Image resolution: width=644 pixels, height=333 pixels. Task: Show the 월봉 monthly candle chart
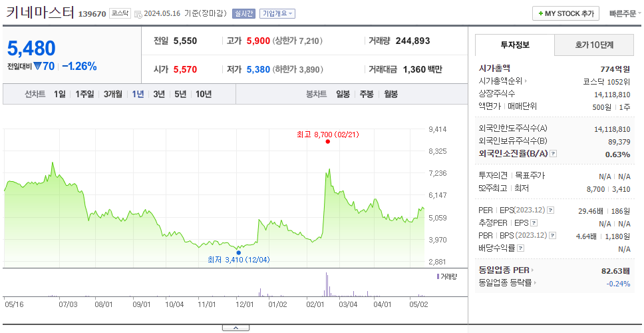(391, 94)
